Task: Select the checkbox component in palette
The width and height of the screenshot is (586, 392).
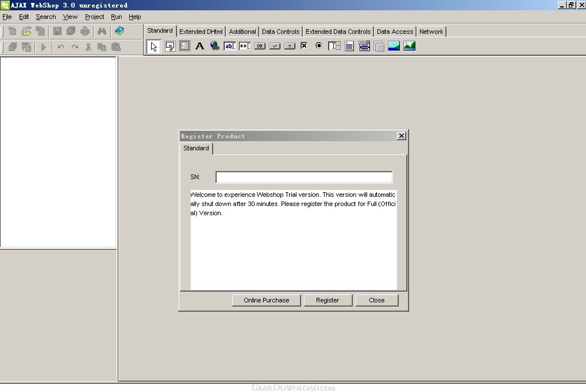Action: click(x=304, y=45)
